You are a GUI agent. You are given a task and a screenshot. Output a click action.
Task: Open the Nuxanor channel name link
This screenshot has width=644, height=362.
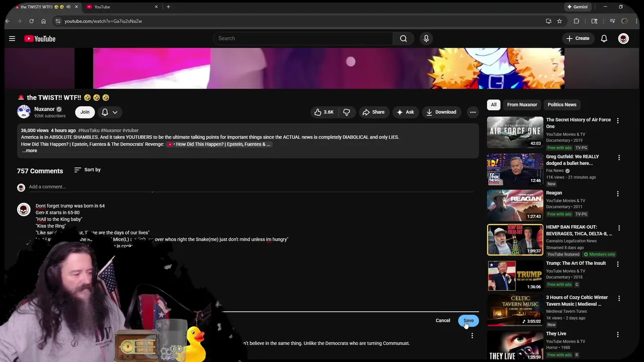[x=44, y=109]
